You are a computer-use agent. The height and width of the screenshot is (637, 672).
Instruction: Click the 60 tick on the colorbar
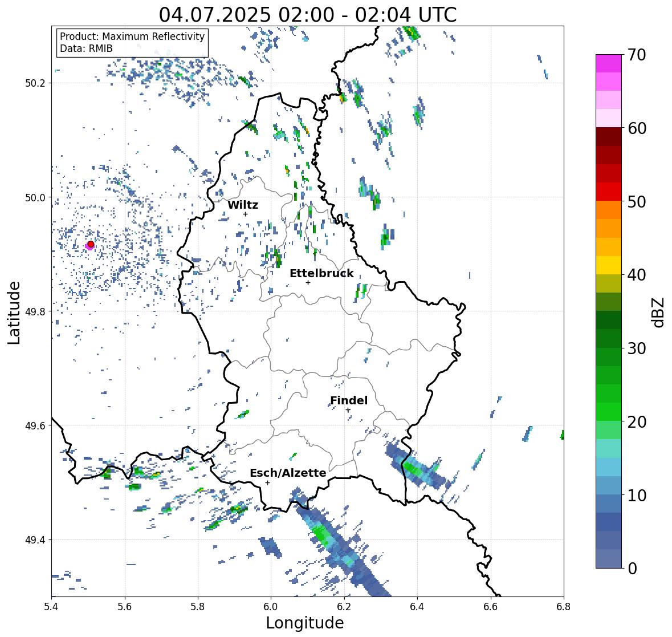(x=637, y=128)
